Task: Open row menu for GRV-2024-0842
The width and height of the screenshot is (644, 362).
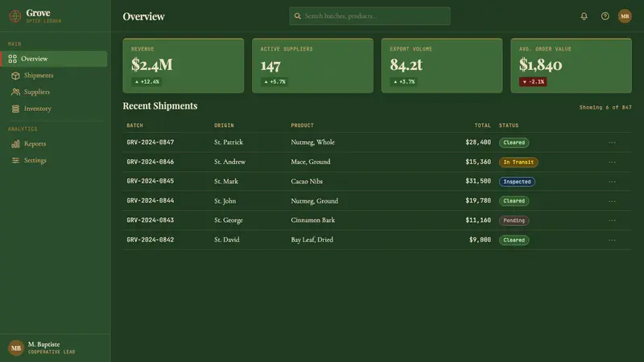Action: (612, 240)
